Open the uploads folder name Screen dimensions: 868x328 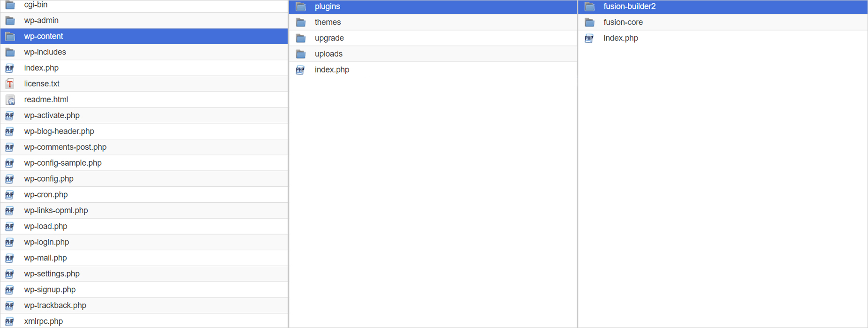tap(328, 54)
